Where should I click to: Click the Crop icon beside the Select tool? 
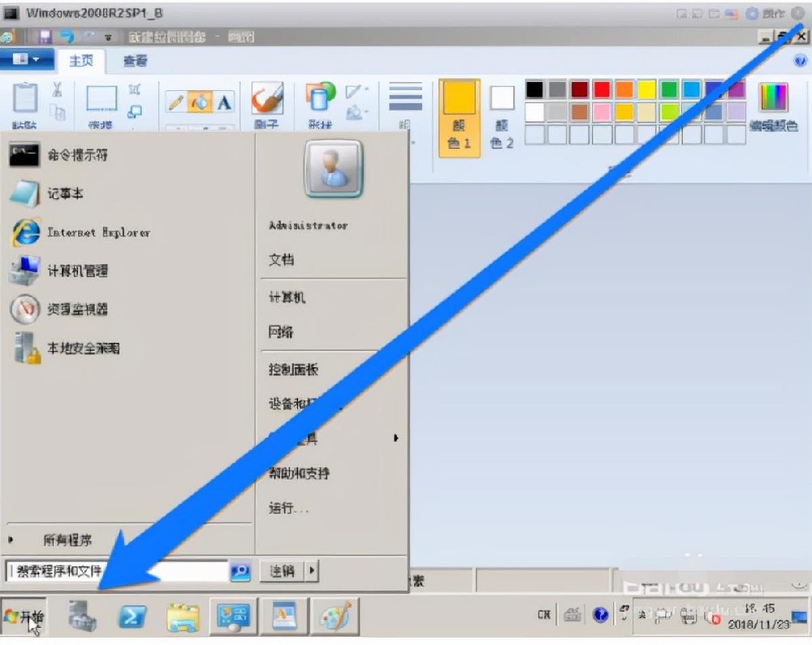pyautogui.click(x=135, y=89)
